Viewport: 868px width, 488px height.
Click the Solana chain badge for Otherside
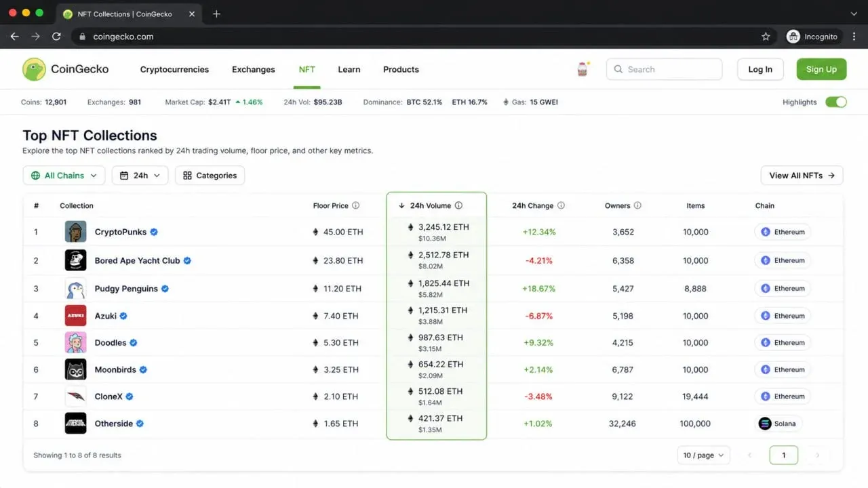(778, 424)
